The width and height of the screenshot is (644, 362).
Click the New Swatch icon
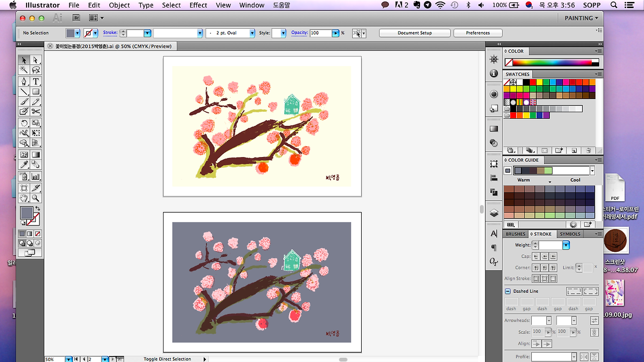coord(574,150)
